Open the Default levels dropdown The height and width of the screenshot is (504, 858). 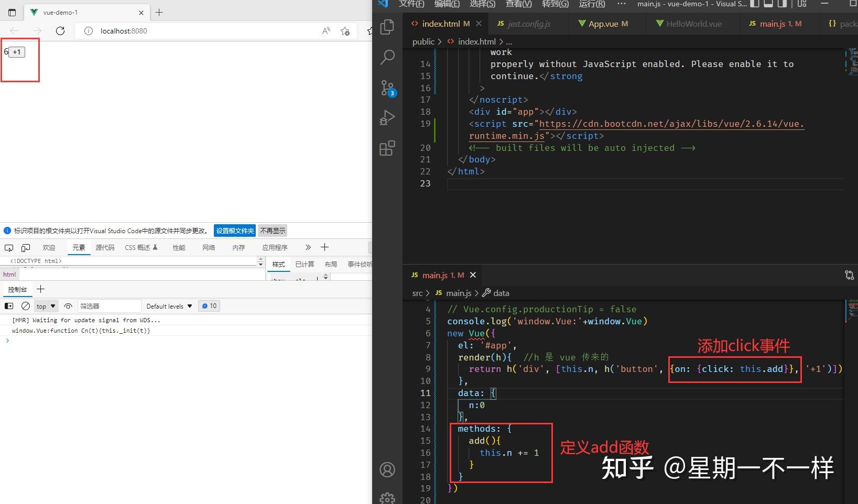coord(169,306)
